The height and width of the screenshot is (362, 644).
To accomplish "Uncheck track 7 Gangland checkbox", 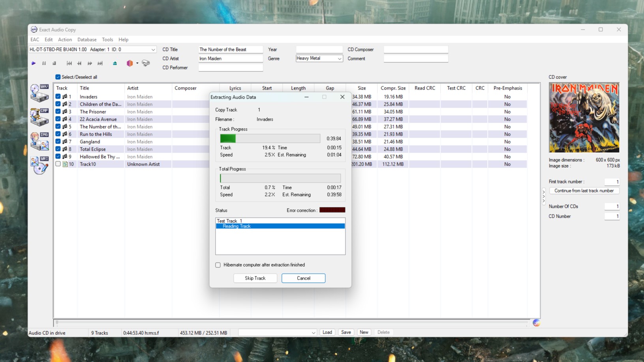I will coord(58,142).
